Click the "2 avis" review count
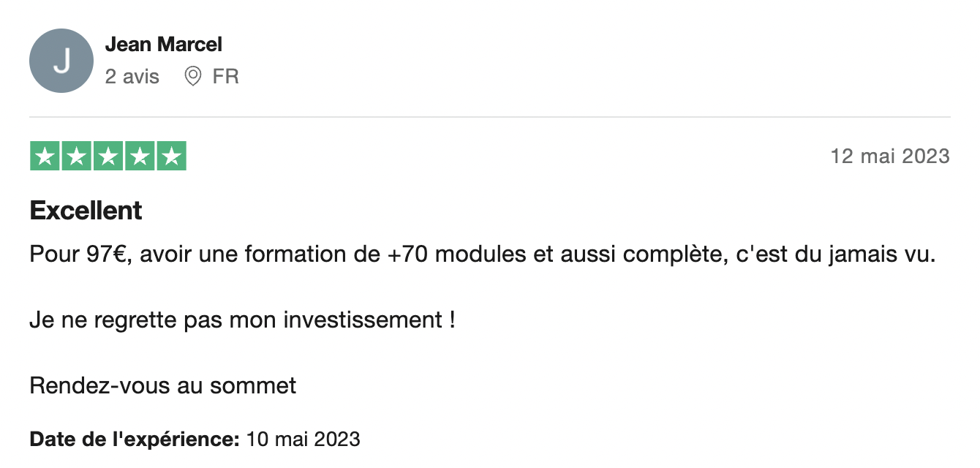 132,76
